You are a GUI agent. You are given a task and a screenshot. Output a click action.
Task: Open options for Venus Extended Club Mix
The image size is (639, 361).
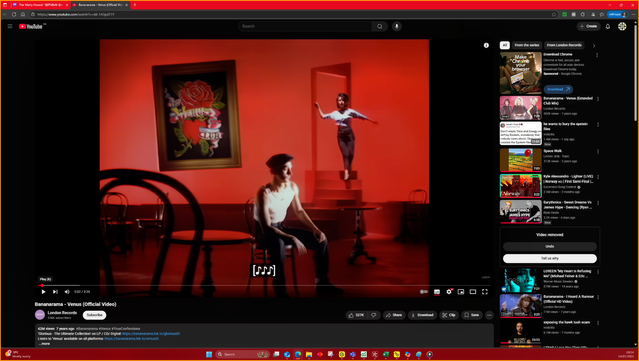tap(598, 99)
